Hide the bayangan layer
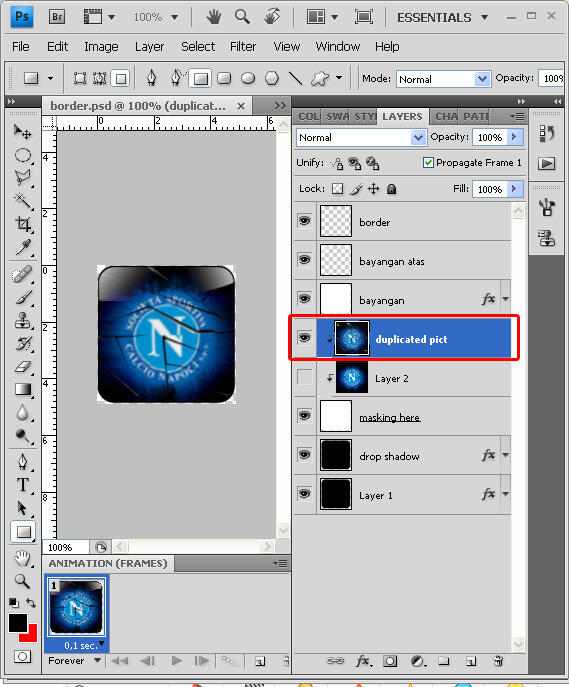This screenshot has height=687, width=569. [304, 298]
